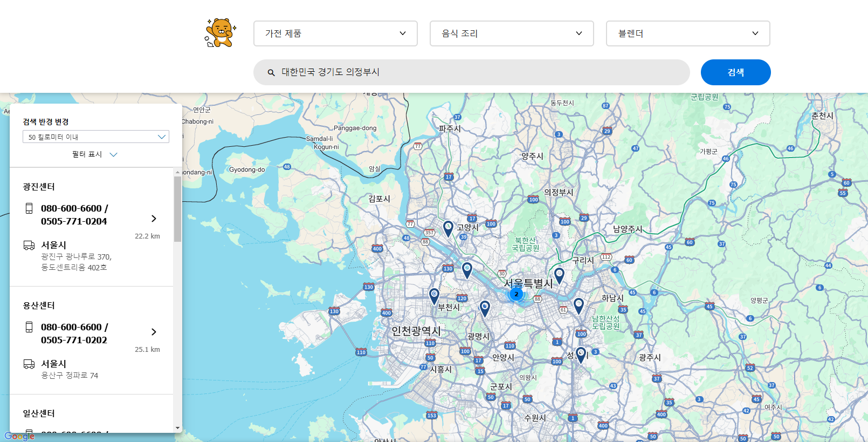Open the 음식 조리 subcategory dropdown
Screen dimensions: 868x442
pyautogui.click(x=512, y=33)
